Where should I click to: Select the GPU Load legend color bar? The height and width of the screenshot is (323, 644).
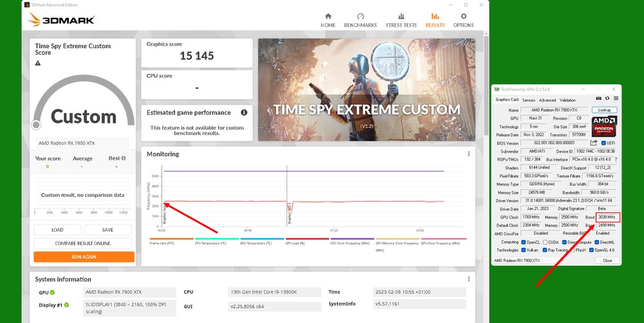tap(307, 239)
